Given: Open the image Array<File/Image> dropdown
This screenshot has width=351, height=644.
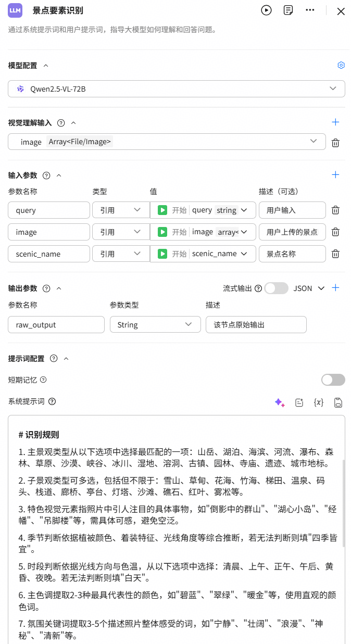Looking at the screenshot, I should pyautogui.click(x=167, y=142).
